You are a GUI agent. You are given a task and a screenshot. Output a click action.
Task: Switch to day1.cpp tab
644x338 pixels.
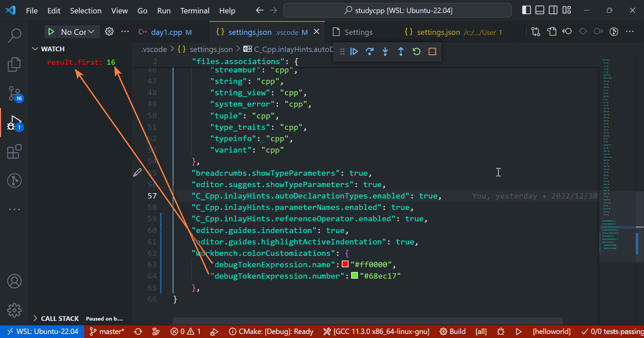pos(170,32)
